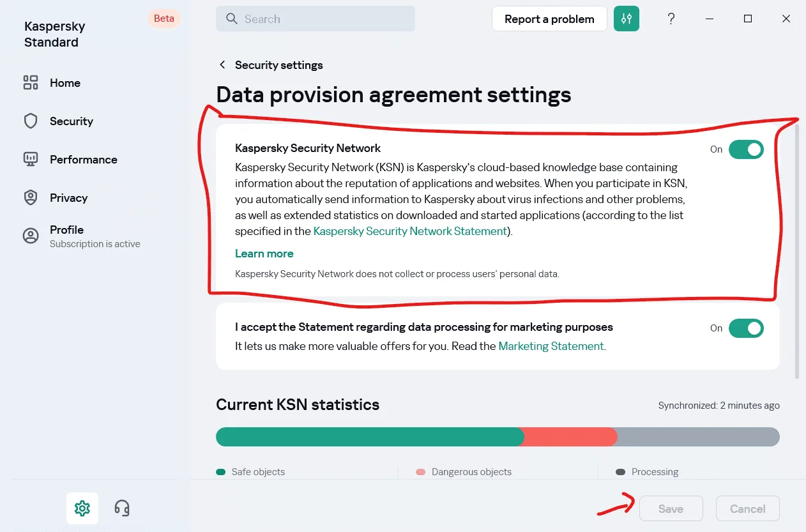Click the Save button
This screenshot has width=806, height=532.
pyautogui.click(x=671, y=509)
